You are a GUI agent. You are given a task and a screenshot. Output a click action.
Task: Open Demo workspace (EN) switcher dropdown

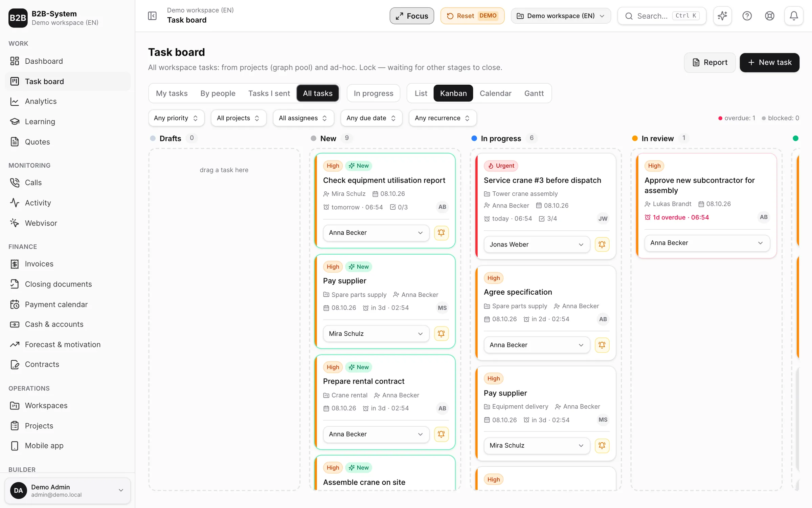[561, 16]
